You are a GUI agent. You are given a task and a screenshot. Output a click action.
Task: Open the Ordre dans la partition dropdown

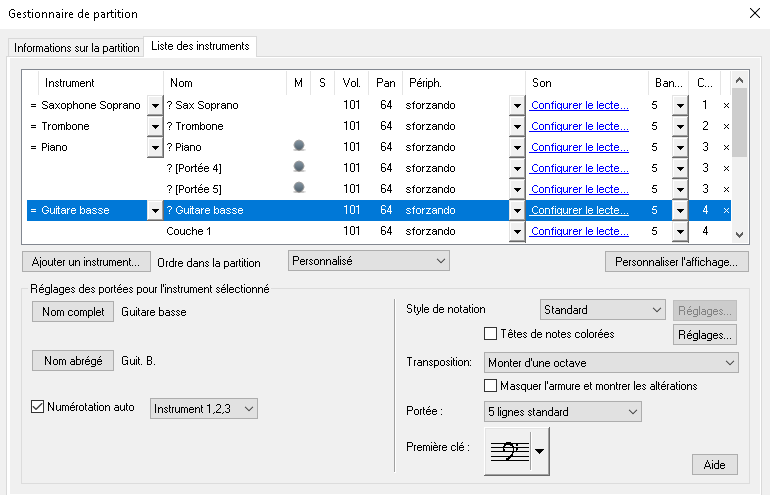click(x=368, y=261)
